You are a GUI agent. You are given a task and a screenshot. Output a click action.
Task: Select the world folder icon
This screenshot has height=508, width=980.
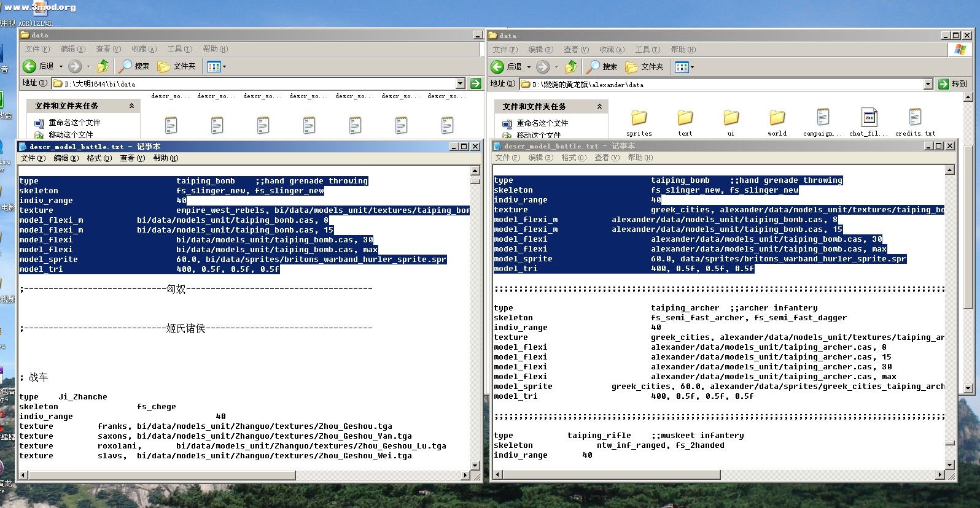coord(777,118)
